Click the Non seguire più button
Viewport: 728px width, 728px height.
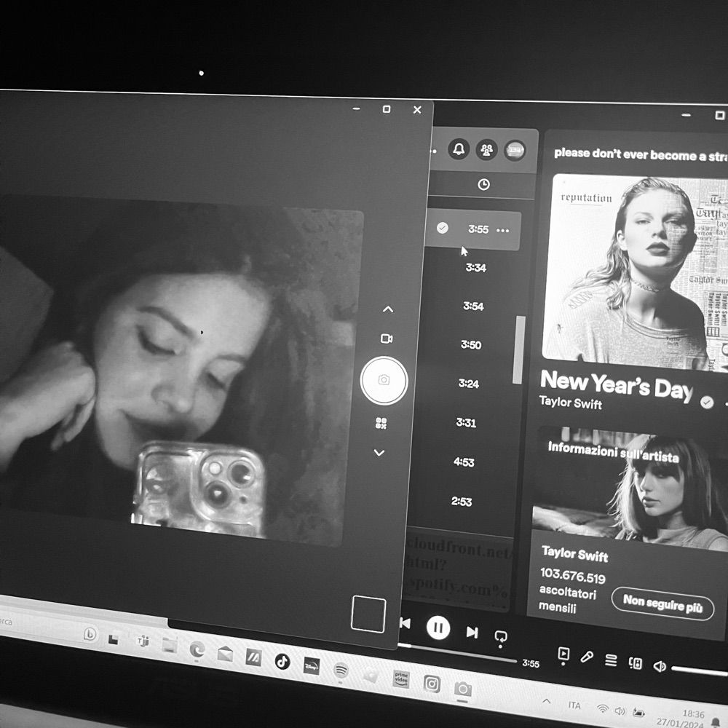[x=662, y=604]
